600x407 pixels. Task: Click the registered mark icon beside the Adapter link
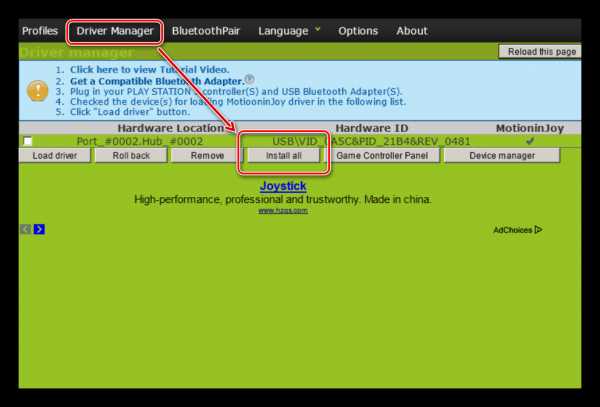(x=249, y=79)
